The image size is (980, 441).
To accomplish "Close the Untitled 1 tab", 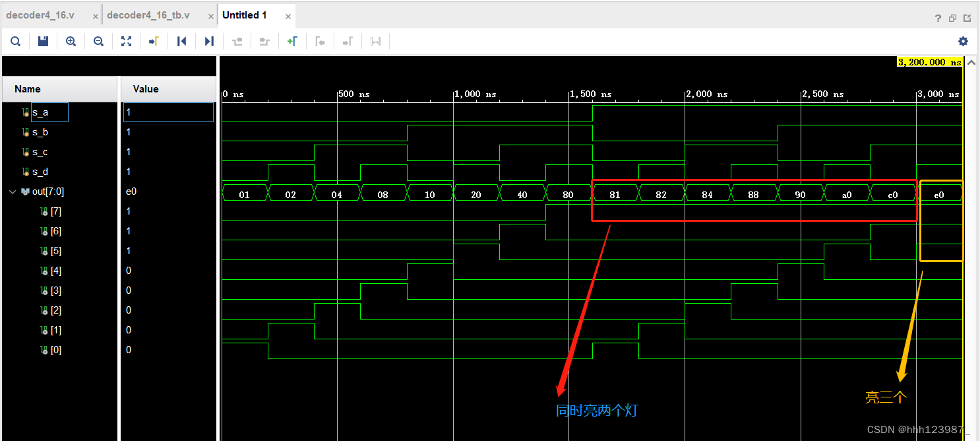I will [x=287, y=16].
